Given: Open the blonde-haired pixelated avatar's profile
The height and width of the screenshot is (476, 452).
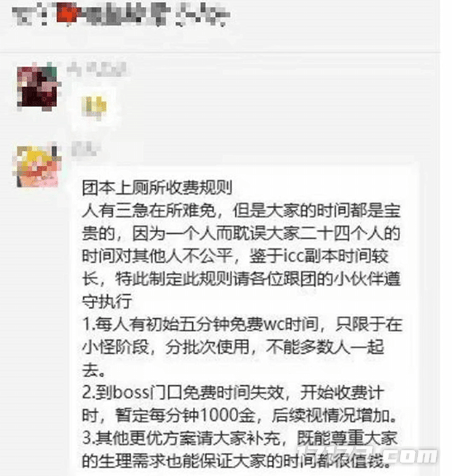Looking at the screenshot, I should coord(37,167).
